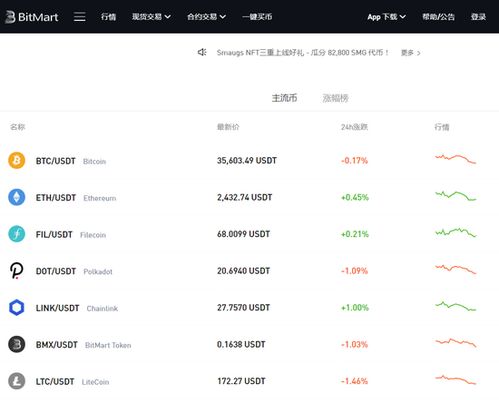Open the 帮助/公告 help link
Viewport: 499px width, 403px height.
point(438,17)
